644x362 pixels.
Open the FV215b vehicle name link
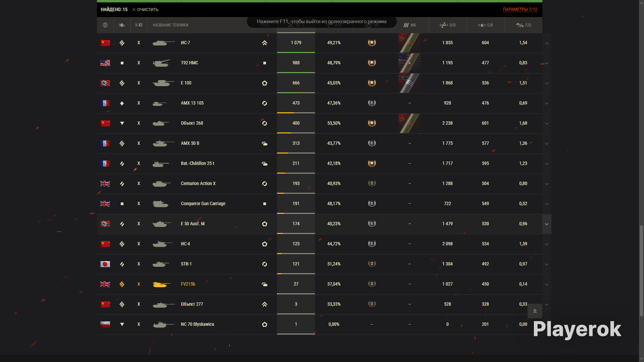tap(188, 284)
